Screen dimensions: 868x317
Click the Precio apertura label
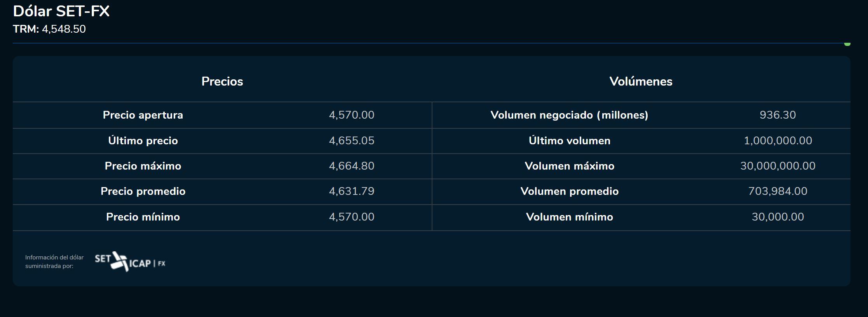click(143, 115)
